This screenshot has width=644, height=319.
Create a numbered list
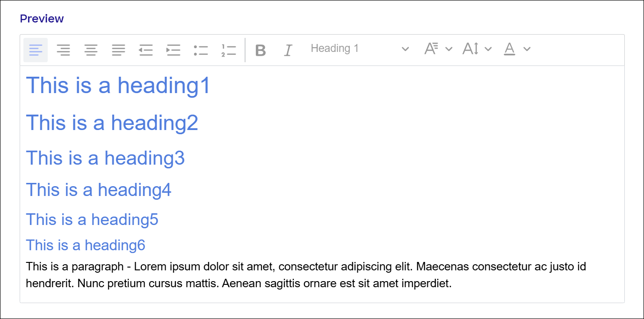pos(228,49)
